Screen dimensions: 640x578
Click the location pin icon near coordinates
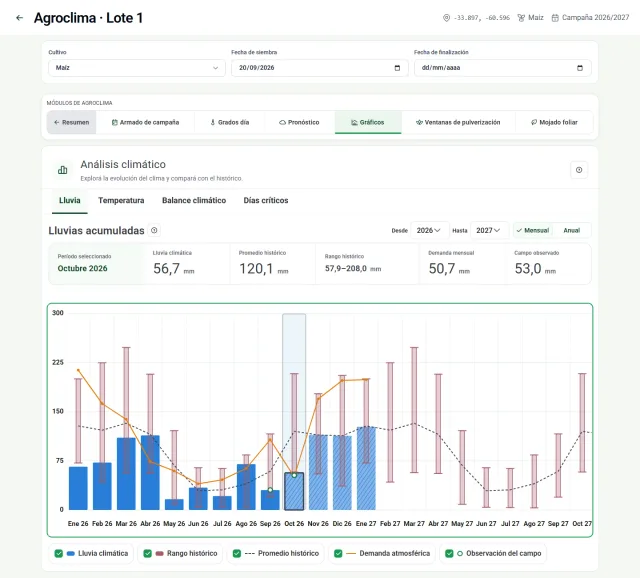pos(446,18)
